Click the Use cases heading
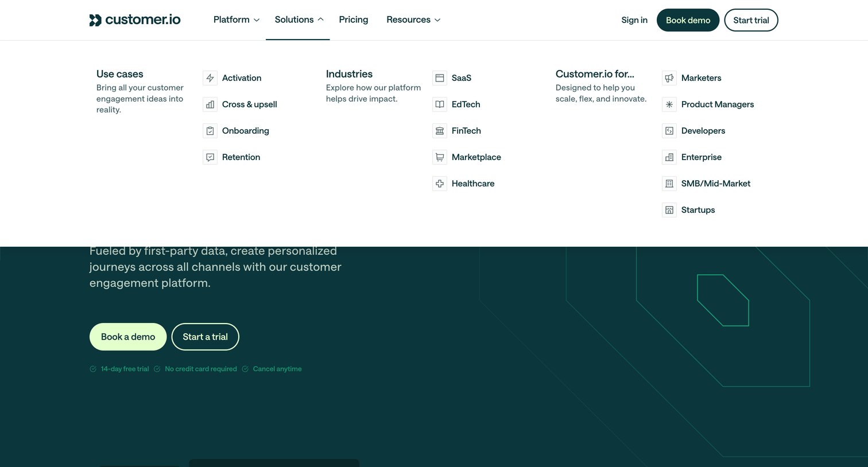 [120, 74]
